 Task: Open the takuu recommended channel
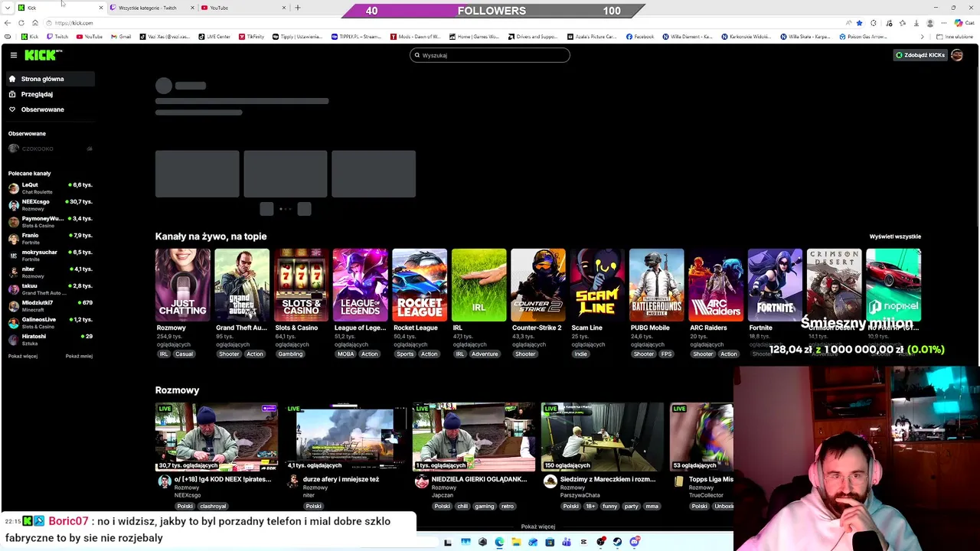click(x=50, y=289)
